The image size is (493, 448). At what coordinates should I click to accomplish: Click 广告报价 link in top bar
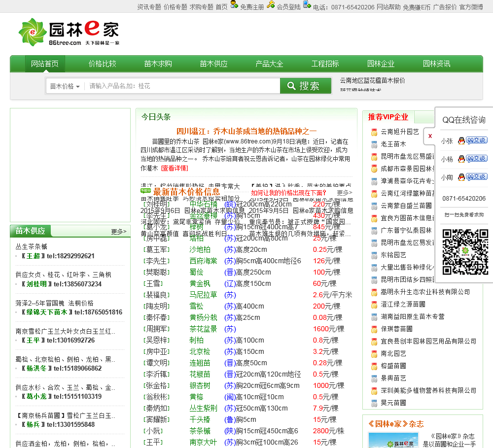click(445, 7)
